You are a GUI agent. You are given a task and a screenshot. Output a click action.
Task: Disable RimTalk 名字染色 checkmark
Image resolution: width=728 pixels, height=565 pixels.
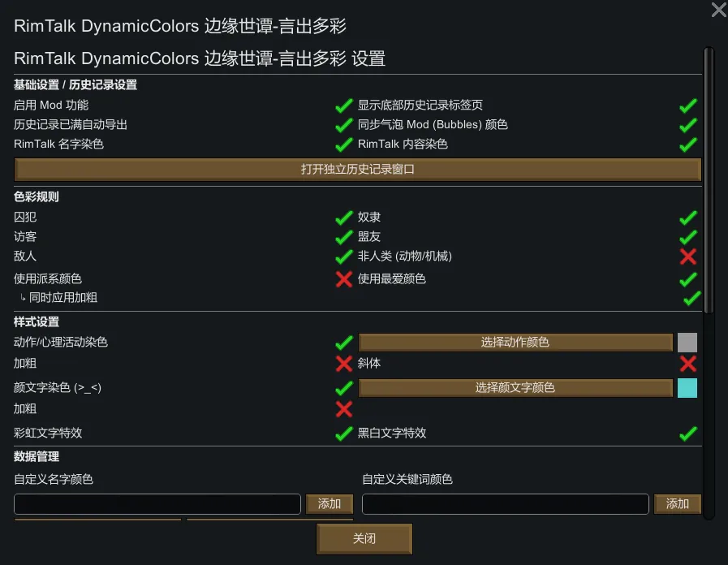pyautogui.click(x=343, y=144)
